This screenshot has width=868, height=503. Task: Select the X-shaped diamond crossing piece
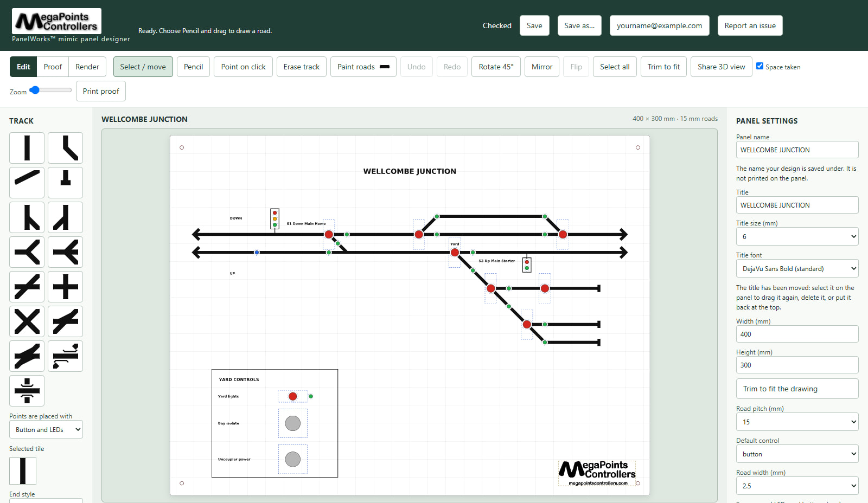pos(27,321)
